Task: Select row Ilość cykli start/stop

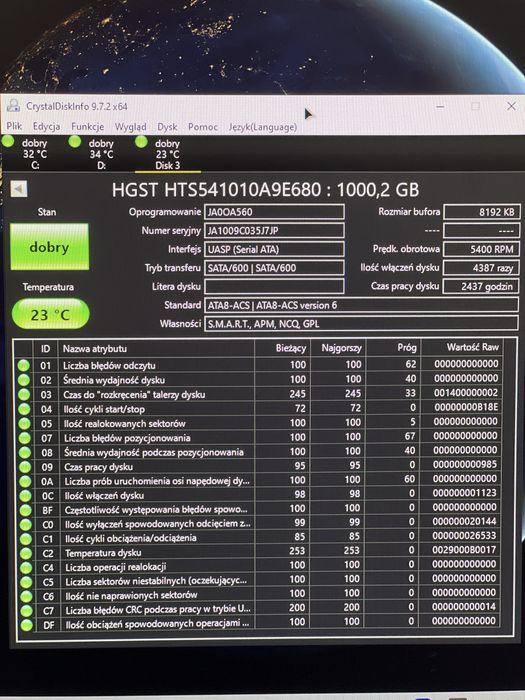Action: pos(259,408)
